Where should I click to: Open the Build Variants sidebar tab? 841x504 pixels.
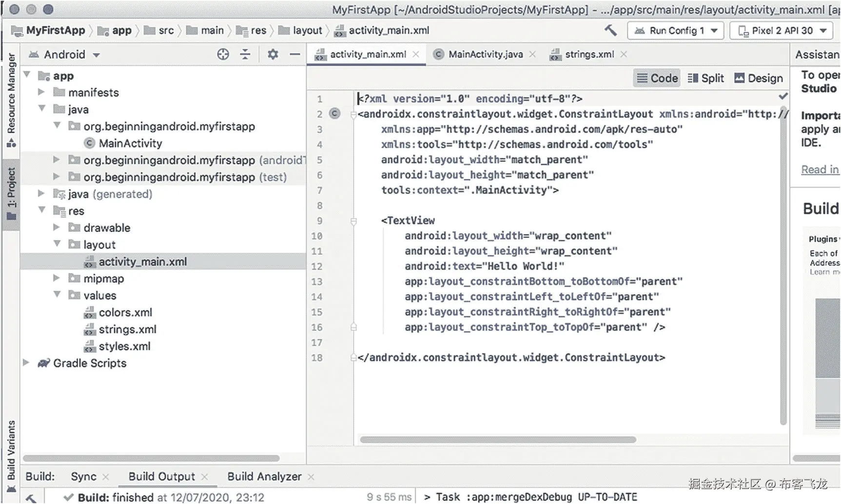(x=11, y=456)
